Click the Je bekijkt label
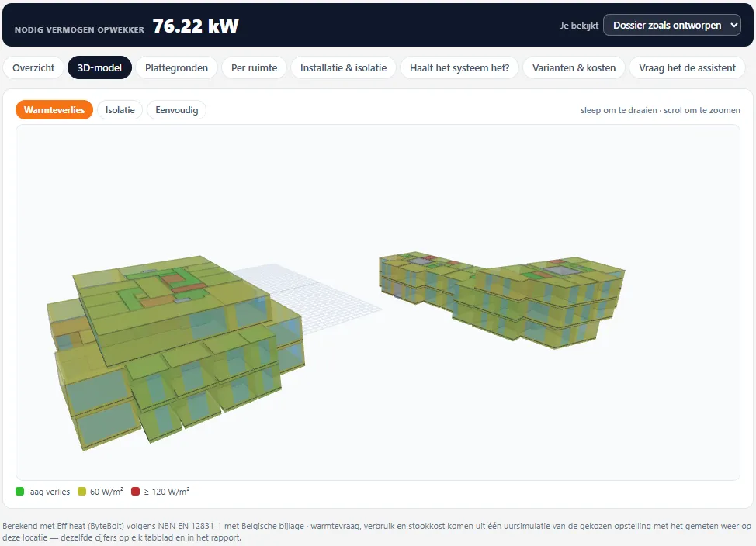The height and width of the screenshot is (546, 756). tap(579, 26)
